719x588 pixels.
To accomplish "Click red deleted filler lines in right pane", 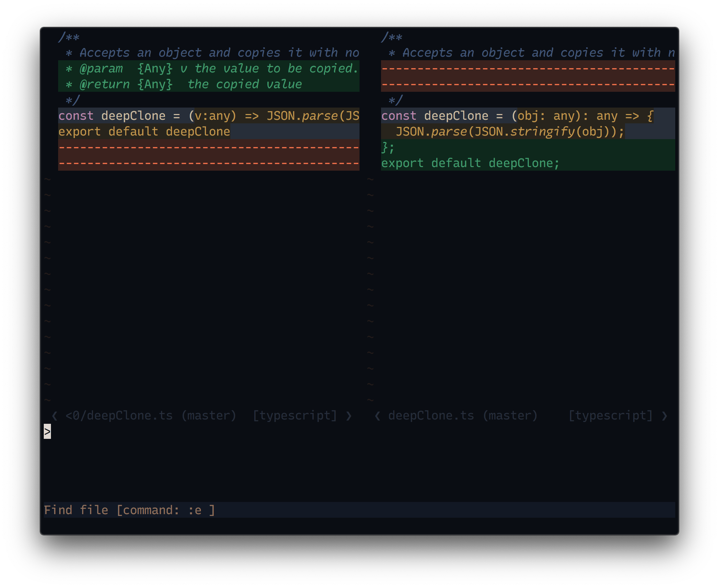I will (527, 76).
